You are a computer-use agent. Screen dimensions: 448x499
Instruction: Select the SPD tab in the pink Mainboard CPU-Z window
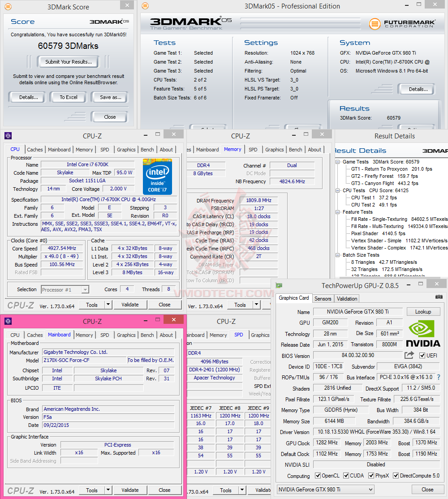pos(105,335)
